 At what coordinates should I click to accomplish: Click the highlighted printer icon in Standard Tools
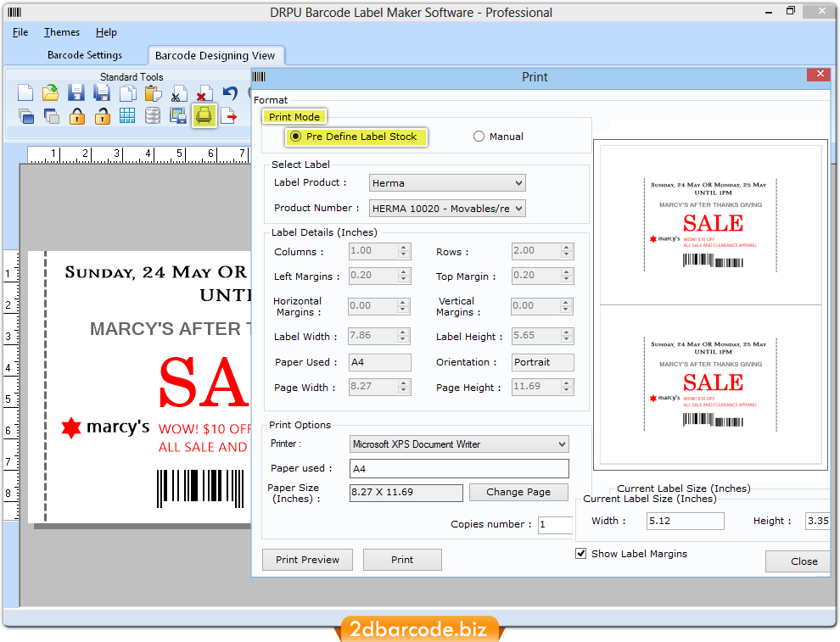coord(204,115)
